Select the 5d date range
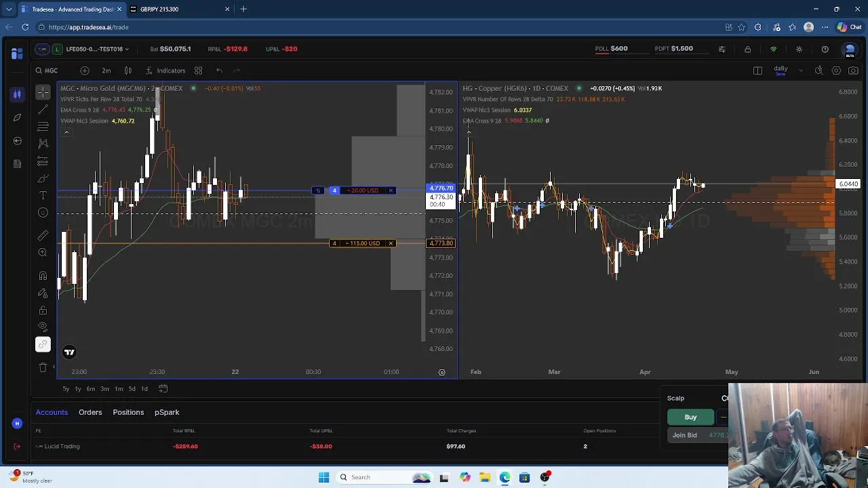The height and width of the screenshot is (488, 868). [132, 388]
